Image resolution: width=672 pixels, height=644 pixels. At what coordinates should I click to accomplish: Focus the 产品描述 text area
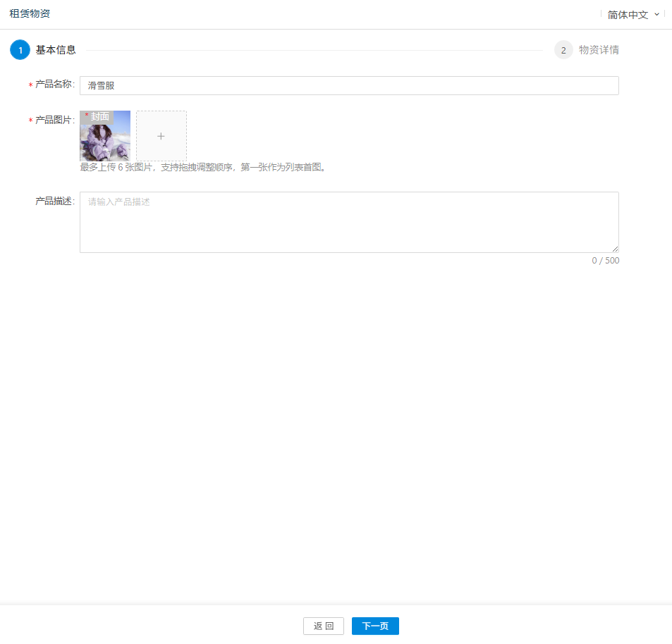tap(349, 222)
